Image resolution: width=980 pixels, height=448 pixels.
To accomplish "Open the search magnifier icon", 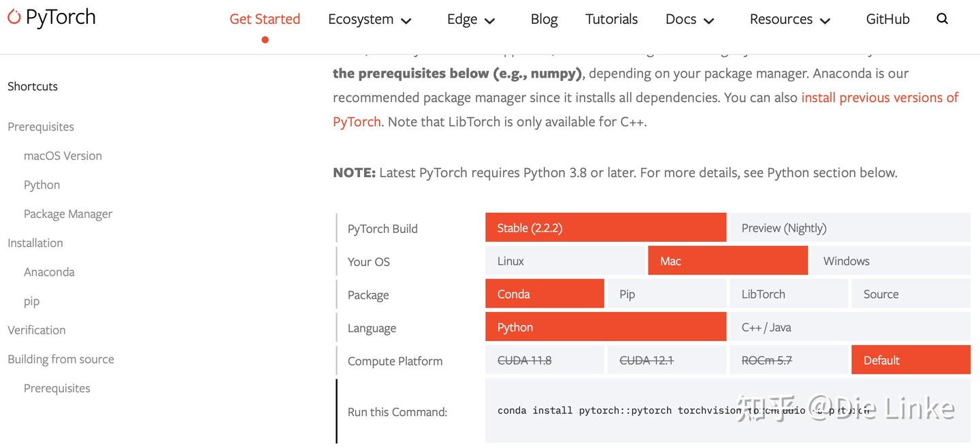I will 942,18.
